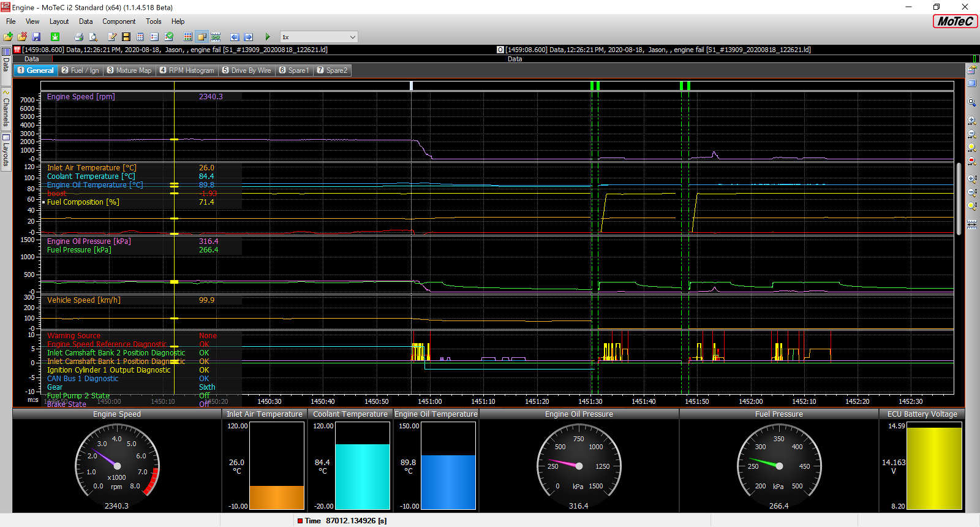Toggle the highlighted overlay toolbar button
This screenshot has width=980, height=527.
point(202,37)
